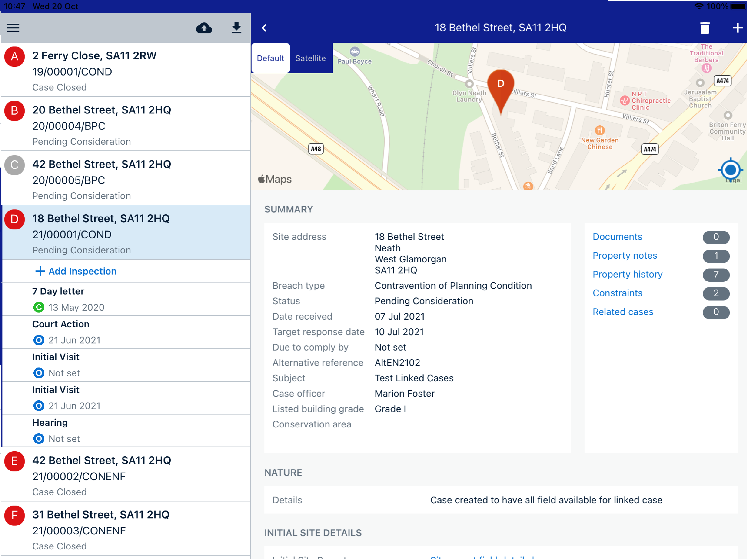Screen dimensions: 747x560
Task: Tap the Paul Boyce car marker
Action: 355,52
